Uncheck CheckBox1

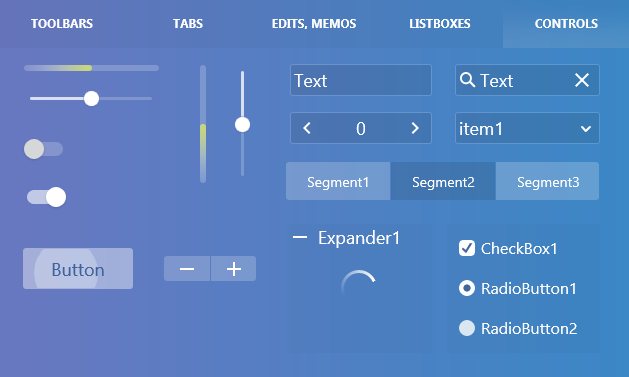(467, 248)
